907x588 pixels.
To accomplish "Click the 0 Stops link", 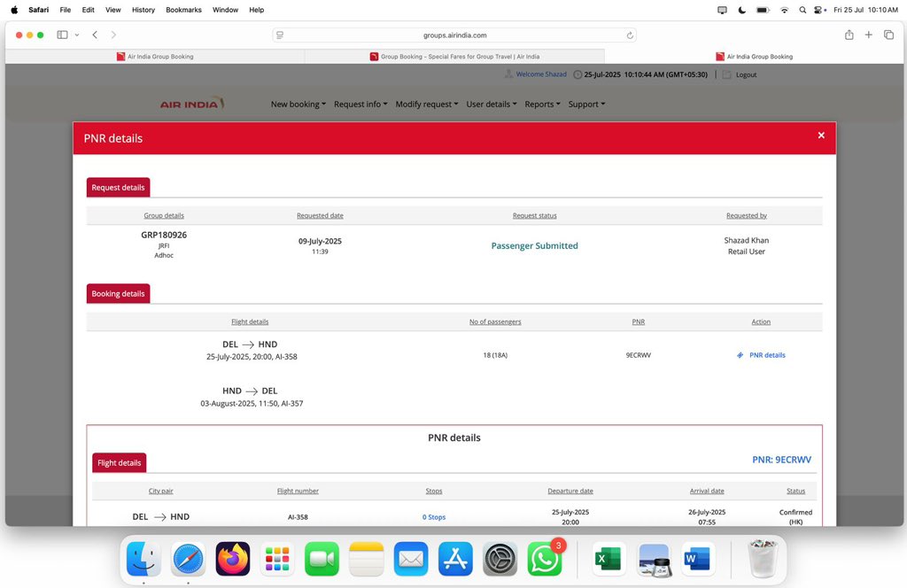I will click(x=434, y=517).
